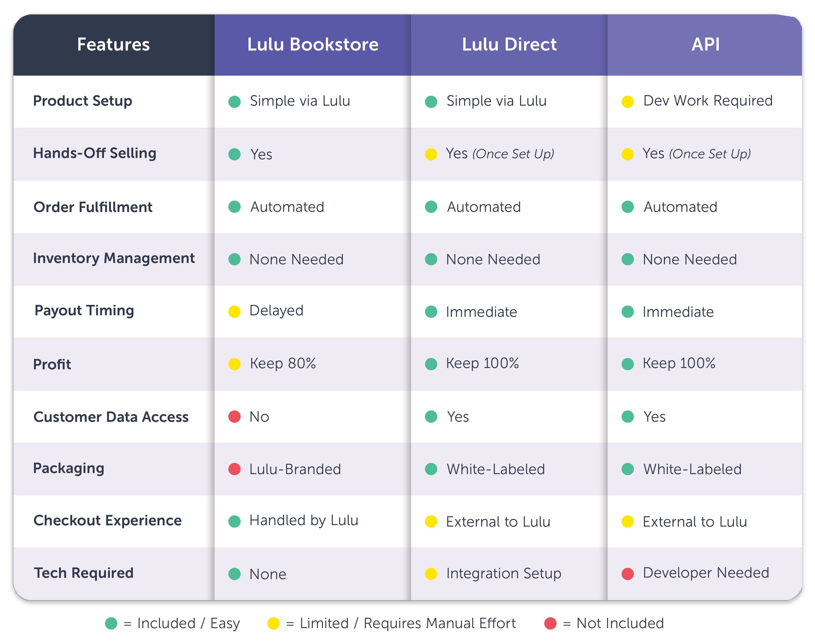Click the yellow dot next to Delayed
Screen dimensions: 815x644
234,312
